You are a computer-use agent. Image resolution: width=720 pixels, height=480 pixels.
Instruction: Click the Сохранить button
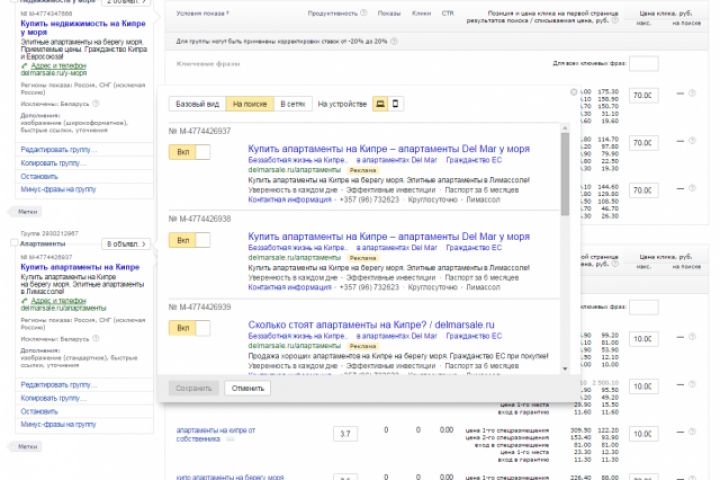[194, 389]
